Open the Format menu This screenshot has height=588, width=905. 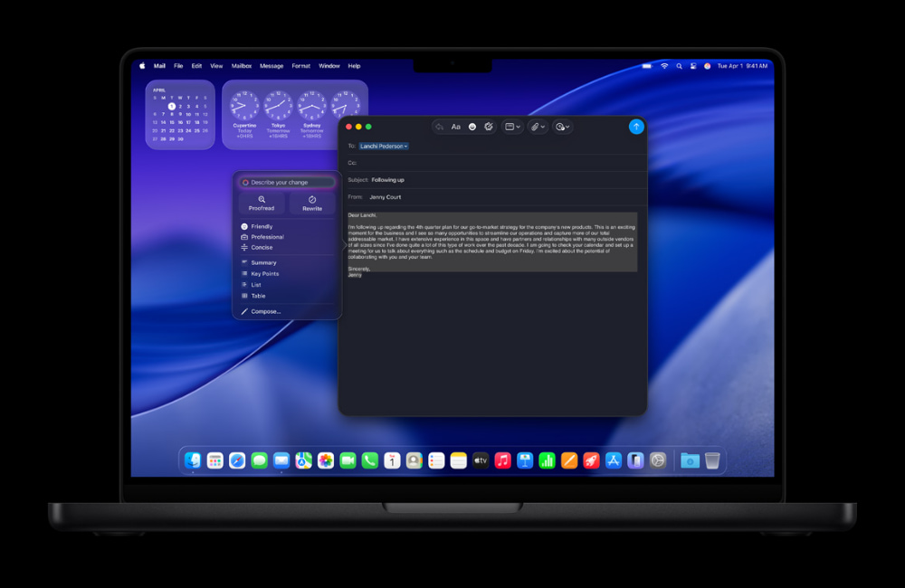click(x=300, y=65)
